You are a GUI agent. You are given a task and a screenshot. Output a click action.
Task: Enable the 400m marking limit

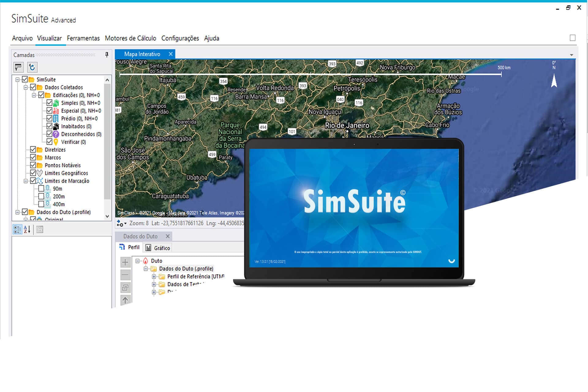(41, 204)
